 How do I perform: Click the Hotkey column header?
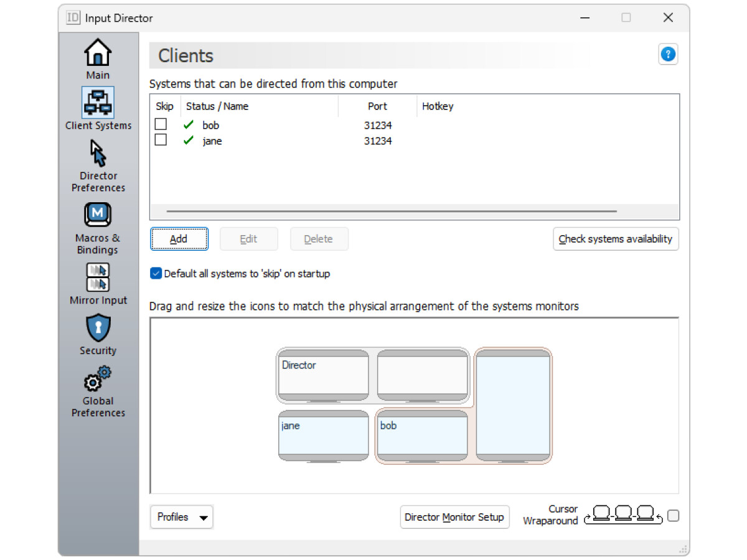(x=438, y=106)
